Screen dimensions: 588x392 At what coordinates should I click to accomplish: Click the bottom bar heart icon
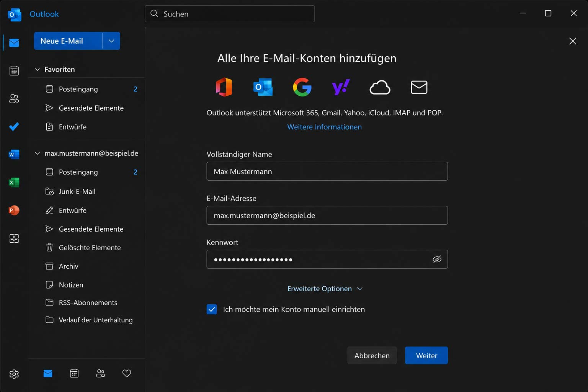coord(127,373)
